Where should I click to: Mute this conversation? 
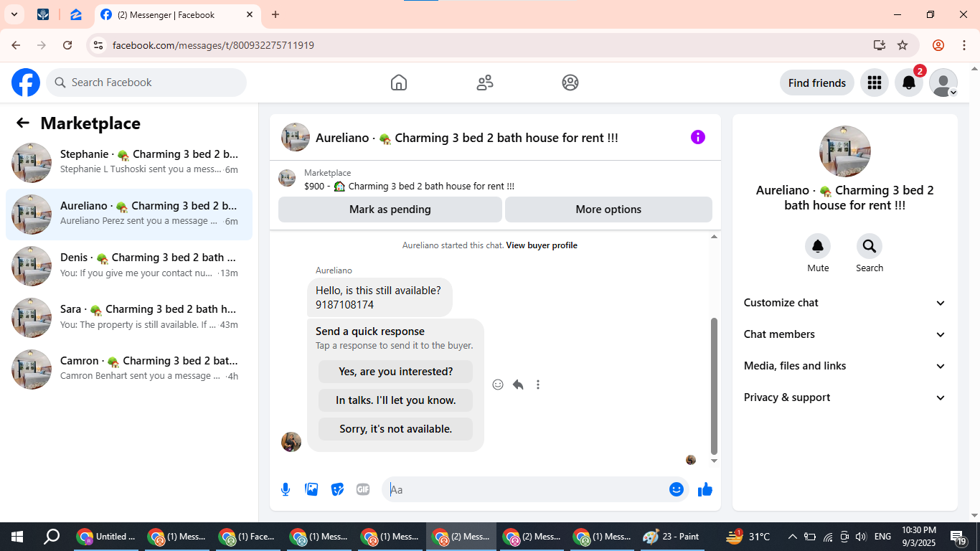[x=818, y=247]
